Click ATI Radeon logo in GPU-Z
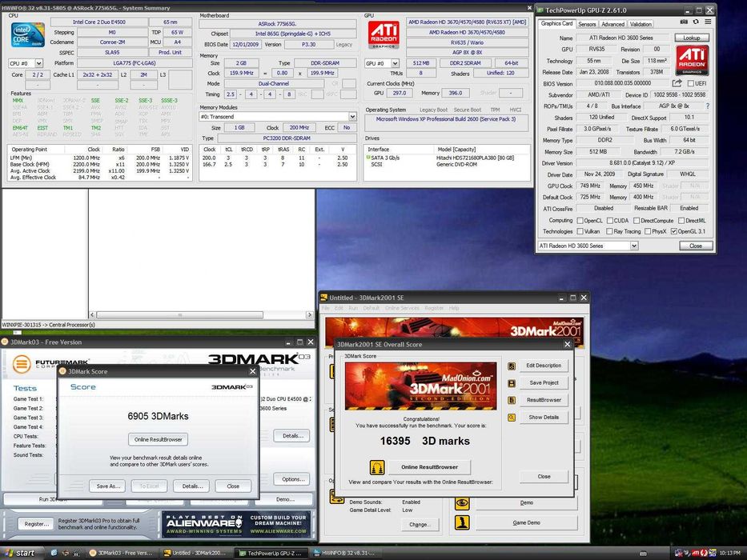The width and height of the screenshot is (747, 560). 692,60
